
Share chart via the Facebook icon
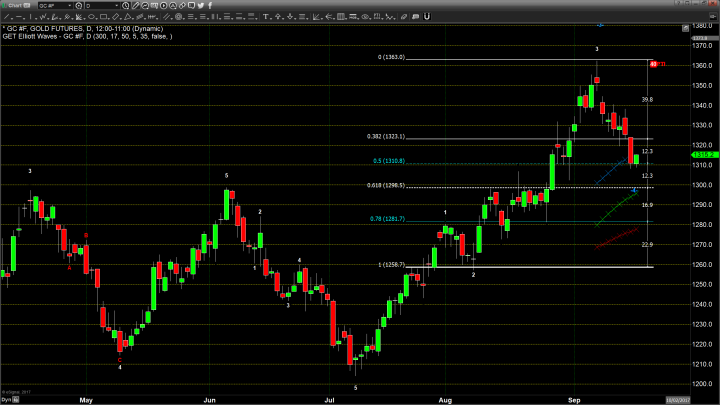210,6
